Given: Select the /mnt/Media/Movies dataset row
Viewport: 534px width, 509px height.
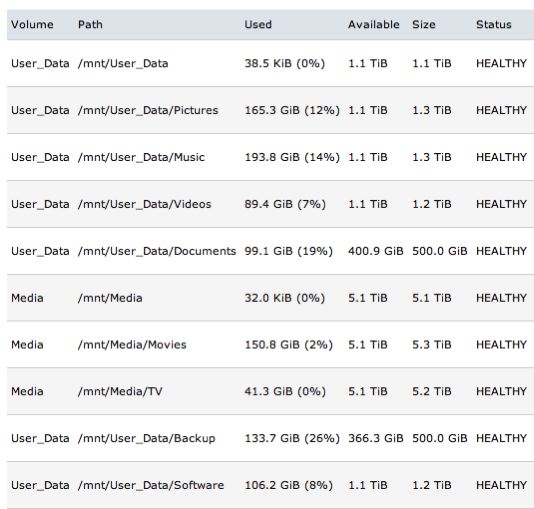Looking at the screenshot, I should click(270, 345).
